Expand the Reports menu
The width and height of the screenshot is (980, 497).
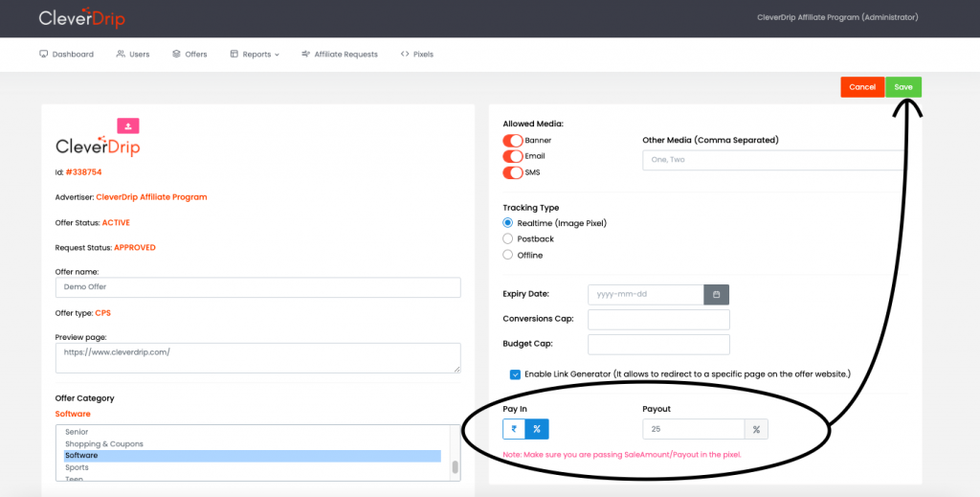tap(255, 55)
